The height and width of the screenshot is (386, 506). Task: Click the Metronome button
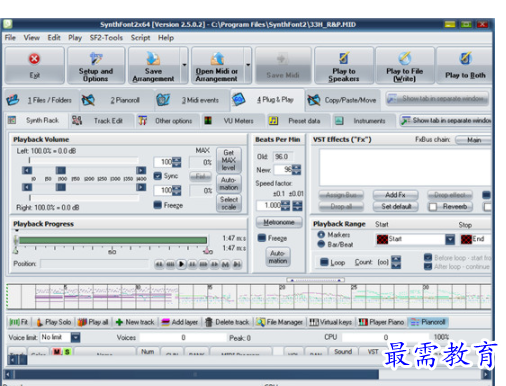[279, 222]
